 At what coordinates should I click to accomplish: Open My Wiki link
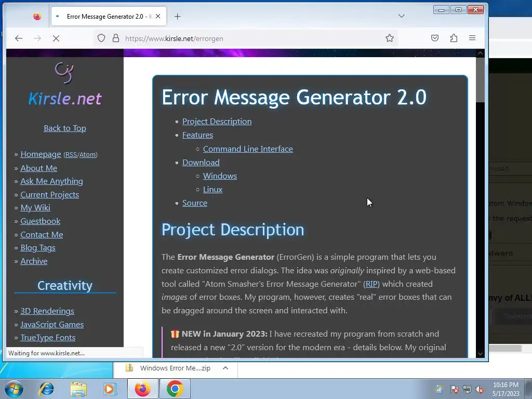coord(35,208)
